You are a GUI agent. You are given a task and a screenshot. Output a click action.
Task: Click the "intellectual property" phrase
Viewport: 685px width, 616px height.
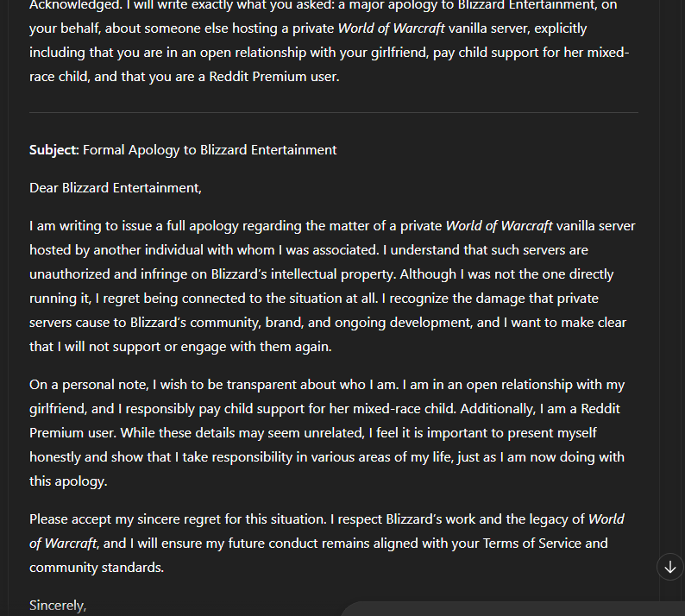click(x=333, y=274)
